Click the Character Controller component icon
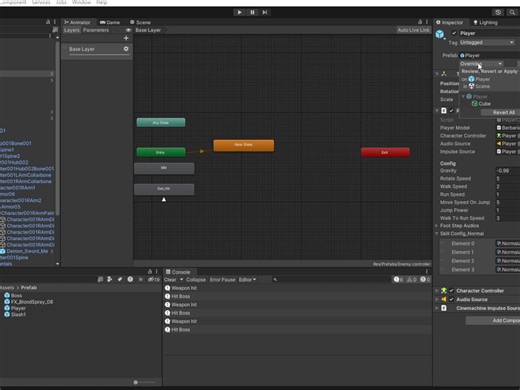The image size is (520, 390). [x=444, y=291]
